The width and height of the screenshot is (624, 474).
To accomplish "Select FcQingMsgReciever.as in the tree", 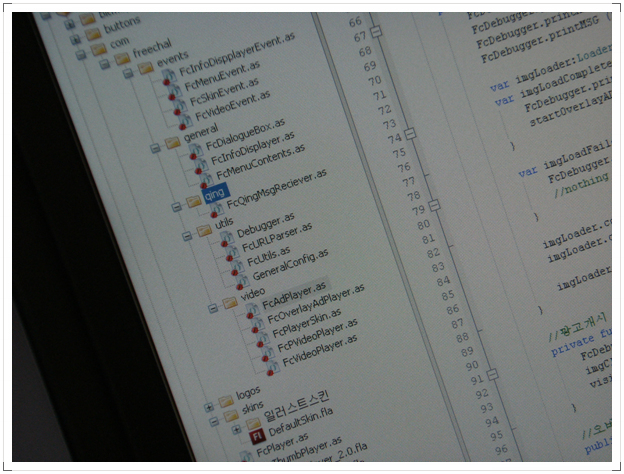I will click(x=277, y=188).
